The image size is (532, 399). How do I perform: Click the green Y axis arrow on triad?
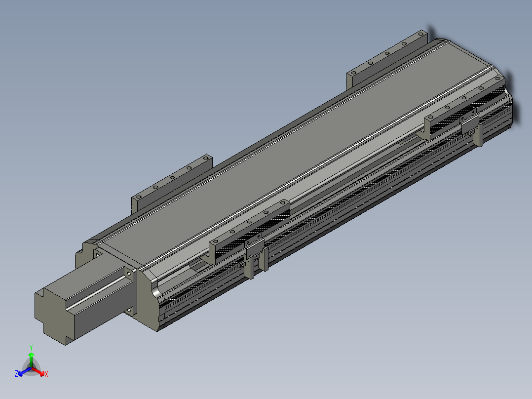coord(31,359)
